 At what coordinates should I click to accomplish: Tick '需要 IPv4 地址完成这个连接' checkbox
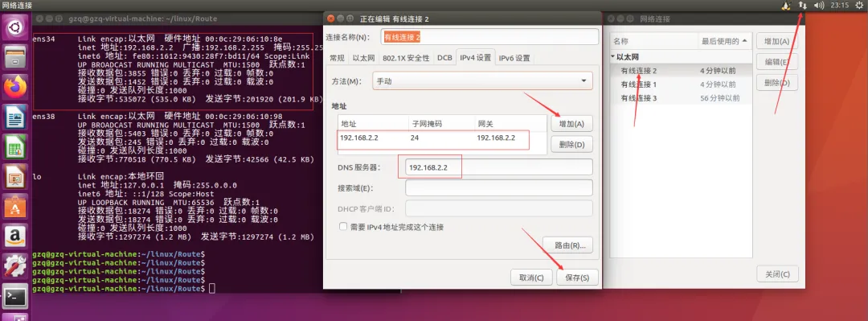[x=343, y=227]
